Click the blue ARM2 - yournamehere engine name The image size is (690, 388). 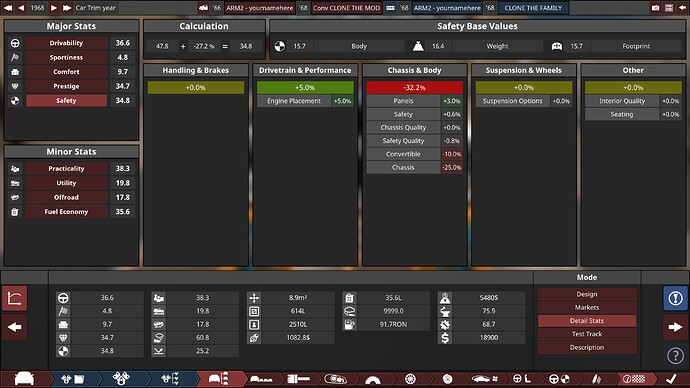(x=447, y=8)
